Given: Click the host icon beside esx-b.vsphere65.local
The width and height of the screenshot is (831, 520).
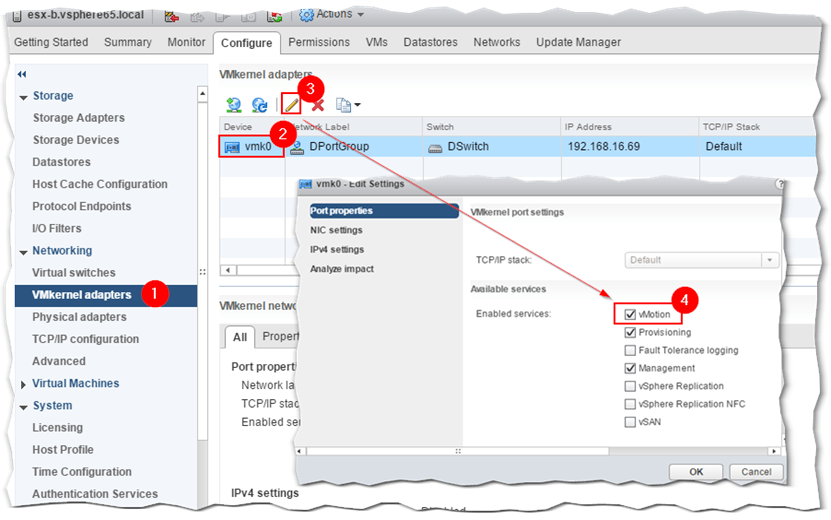Looking at the screenshot, I should coord(17,15).
